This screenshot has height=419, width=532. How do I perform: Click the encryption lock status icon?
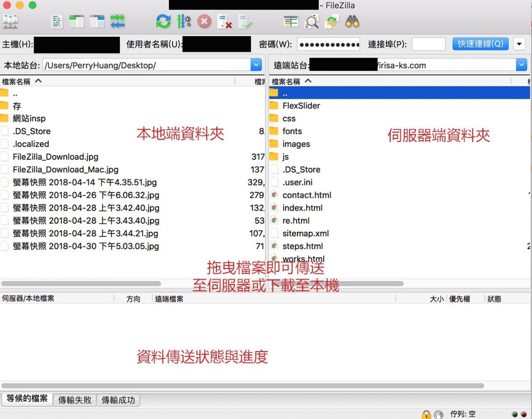(426, 414)
